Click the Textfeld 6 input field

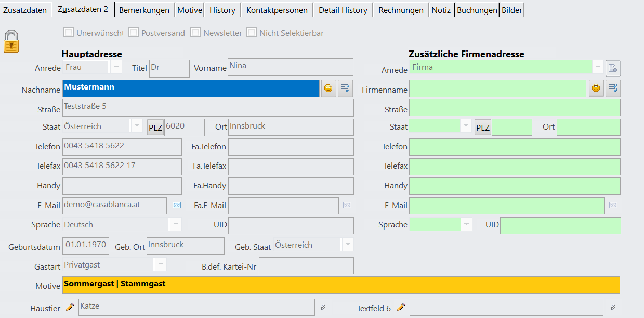tap(506, 307)
